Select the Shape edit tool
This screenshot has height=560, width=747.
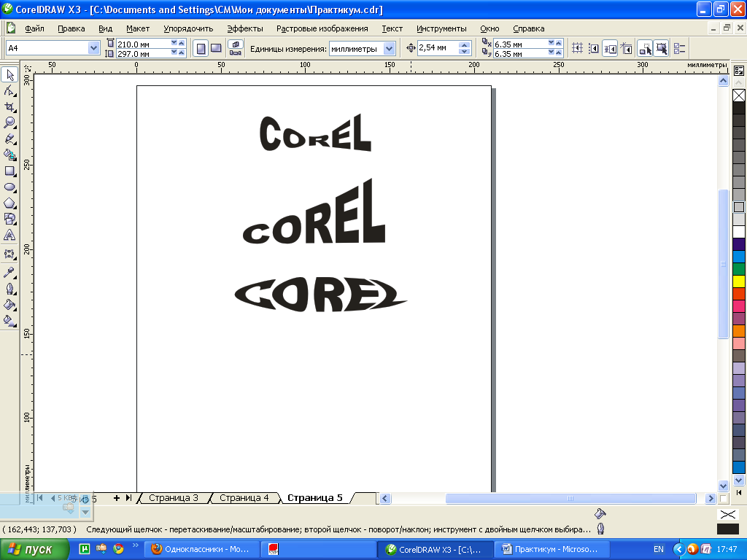(9, 90)
